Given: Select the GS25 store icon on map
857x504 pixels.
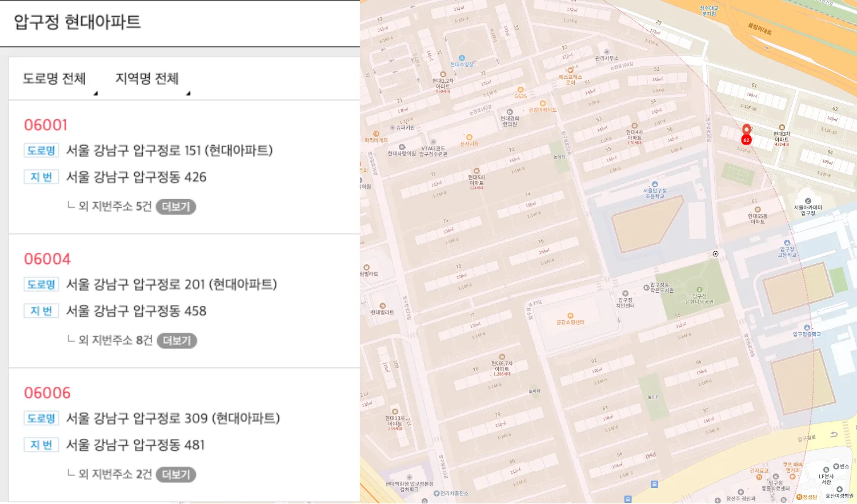Looking at the screenshot, I should click(x=520, y=90).
